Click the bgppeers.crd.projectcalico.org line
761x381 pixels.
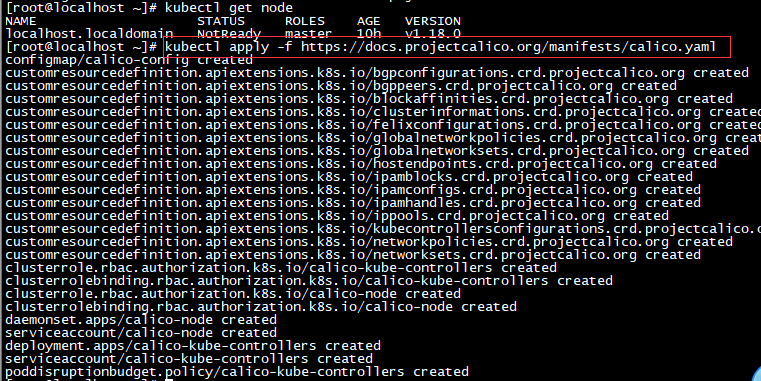341,86
